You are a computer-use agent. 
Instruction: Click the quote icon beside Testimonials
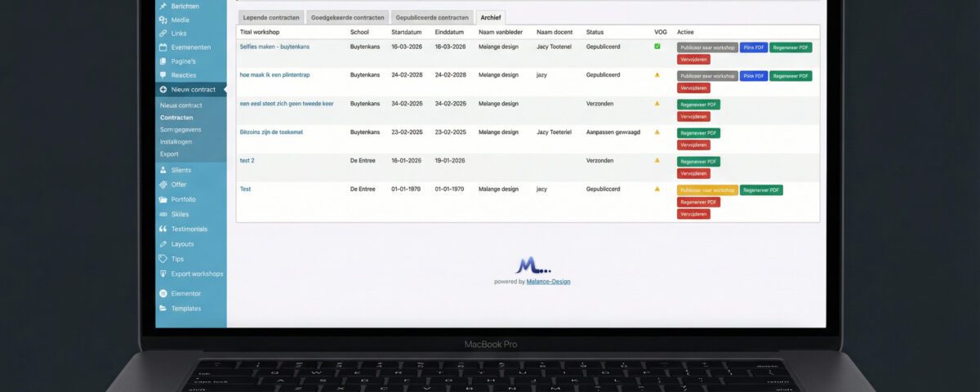click(x=163, y=229)
